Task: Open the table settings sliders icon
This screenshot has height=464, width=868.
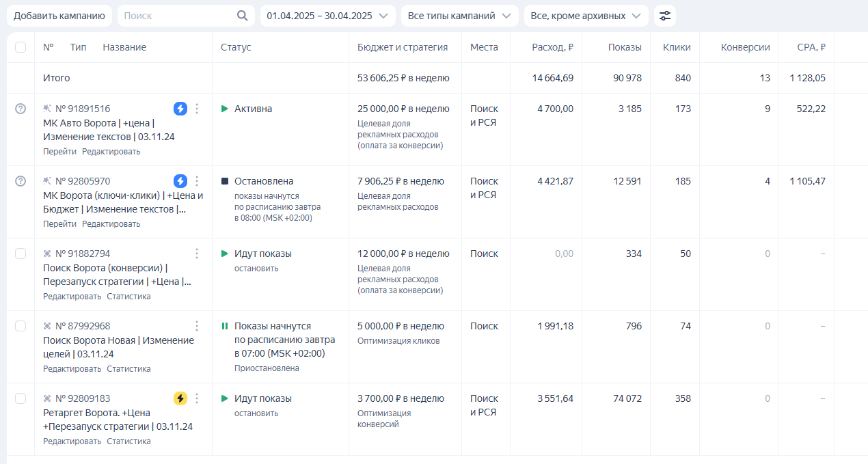Action: [x=665, y=15]
